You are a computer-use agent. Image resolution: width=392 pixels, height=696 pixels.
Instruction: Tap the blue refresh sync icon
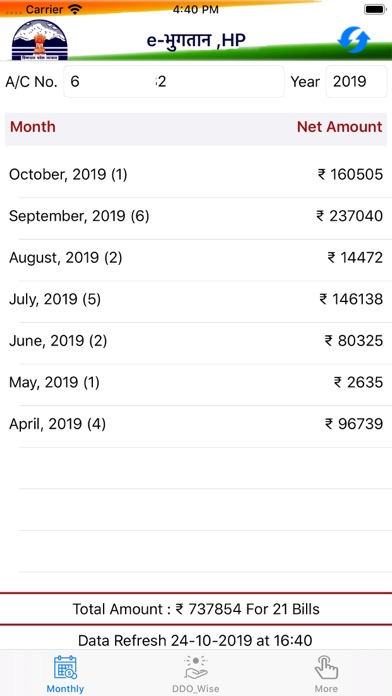click(354, 40)
